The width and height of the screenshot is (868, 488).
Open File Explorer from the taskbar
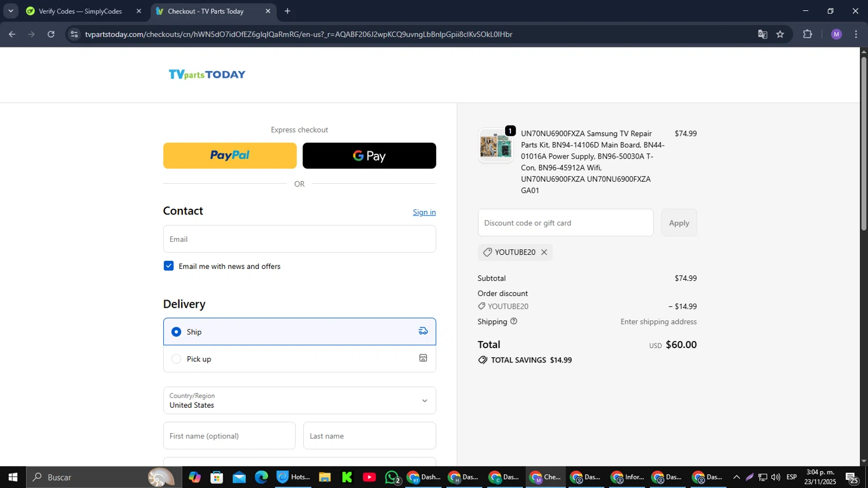click(325, 477)
